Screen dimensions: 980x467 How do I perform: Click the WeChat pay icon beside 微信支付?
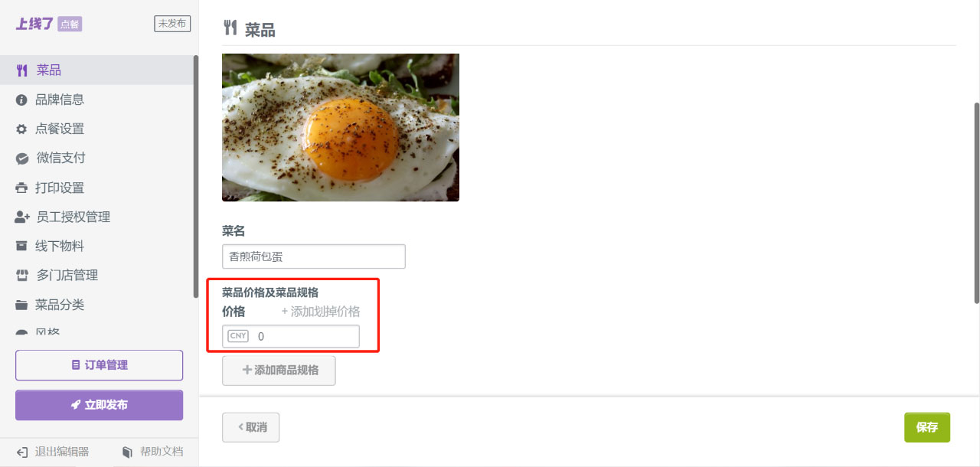(x=22, y=158)
